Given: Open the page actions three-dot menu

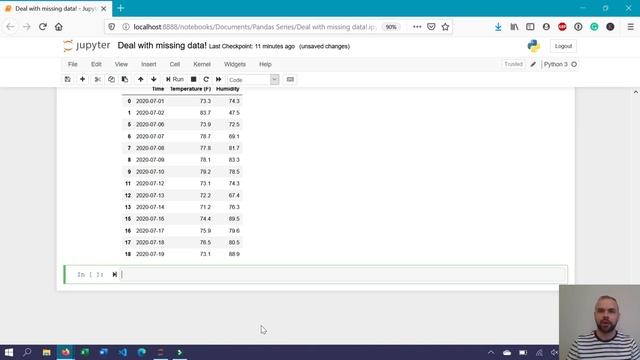Looking at the screenshot, I should point(417,27).
